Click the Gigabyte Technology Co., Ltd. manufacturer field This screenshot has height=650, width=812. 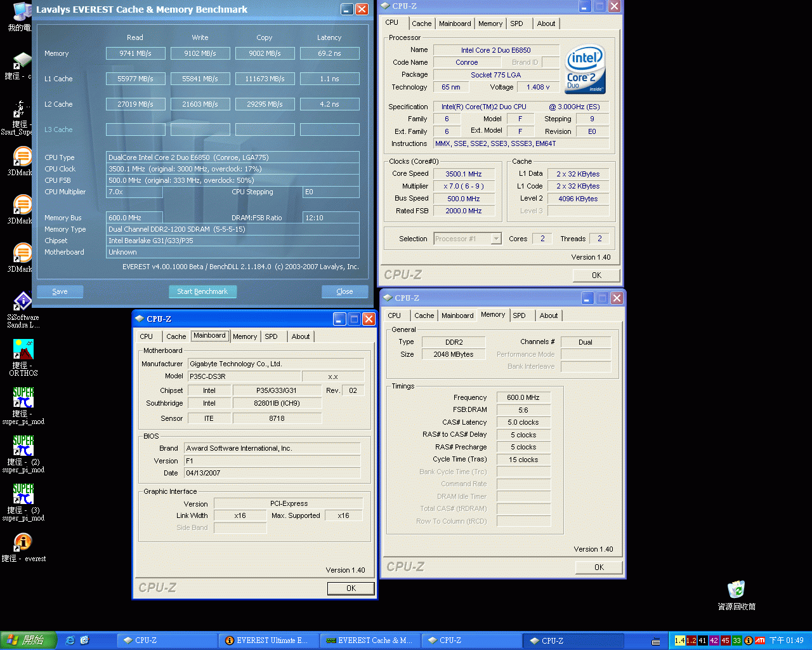coord(276,364)
